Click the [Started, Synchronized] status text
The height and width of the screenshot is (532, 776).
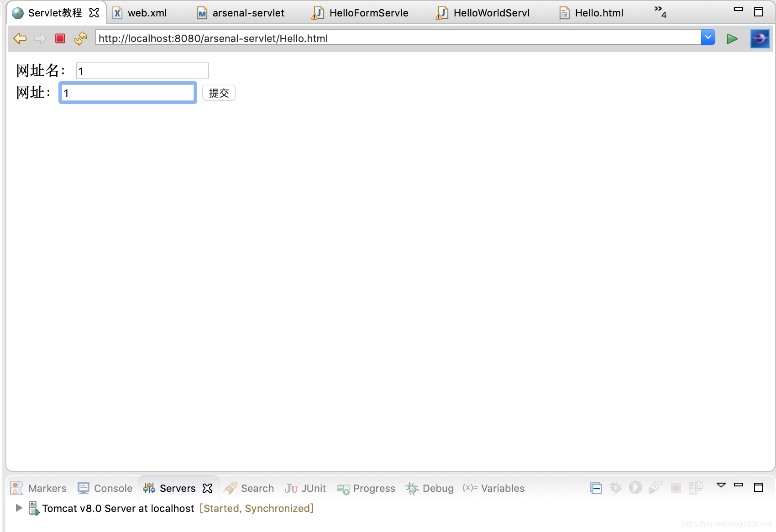pyautogui.click(x=257, y=508)
